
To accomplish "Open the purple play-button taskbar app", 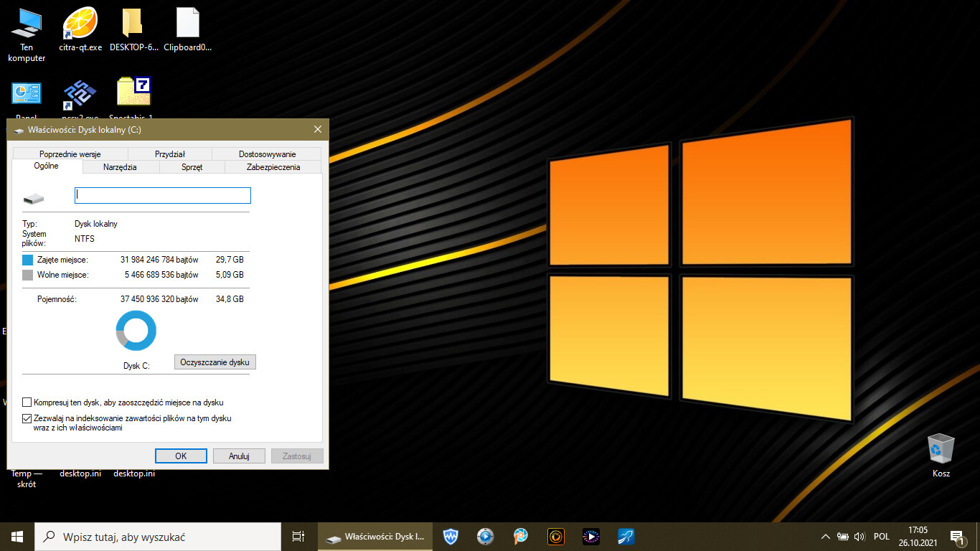I will (x=591, y=537).
